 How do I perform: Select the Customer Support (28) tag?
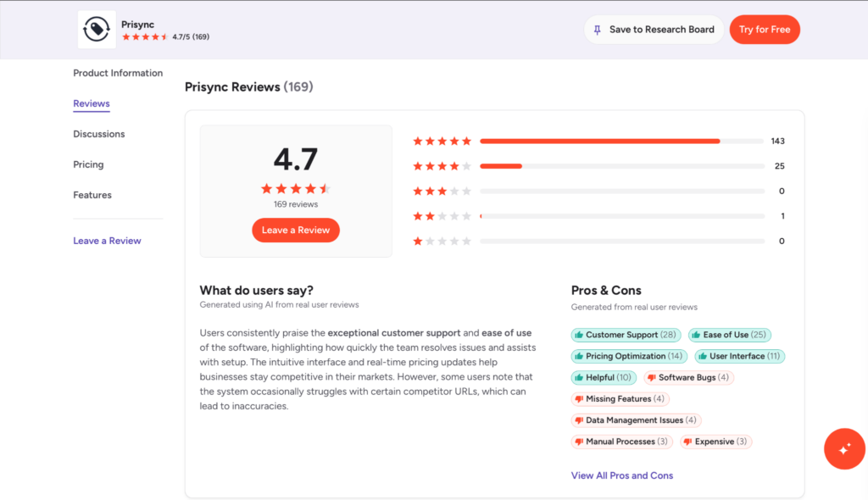626,335
